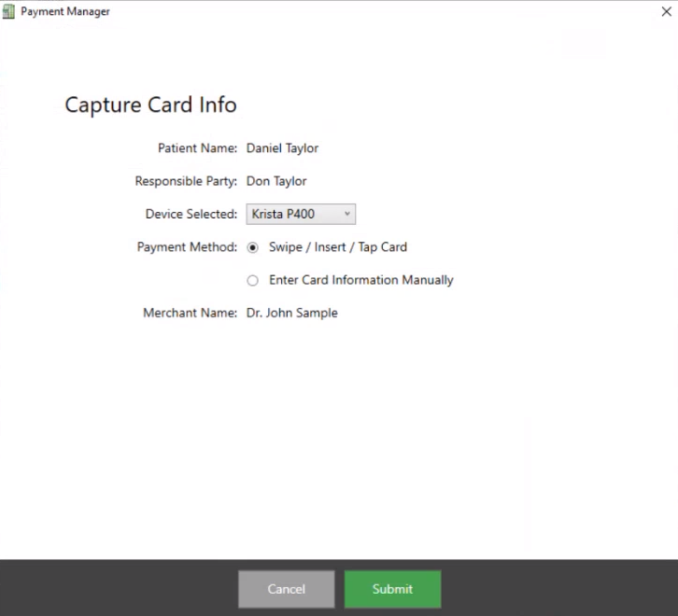This screenshot has height=616, width=678.
Task: Click the Capture Card Info heading
Action: (150, 105)
